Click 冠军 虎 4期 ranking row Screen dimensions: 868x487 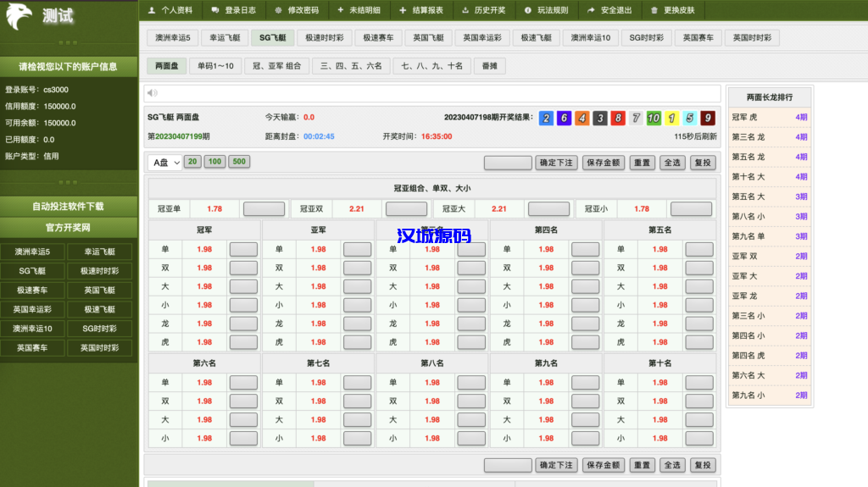tap(770, 118)
